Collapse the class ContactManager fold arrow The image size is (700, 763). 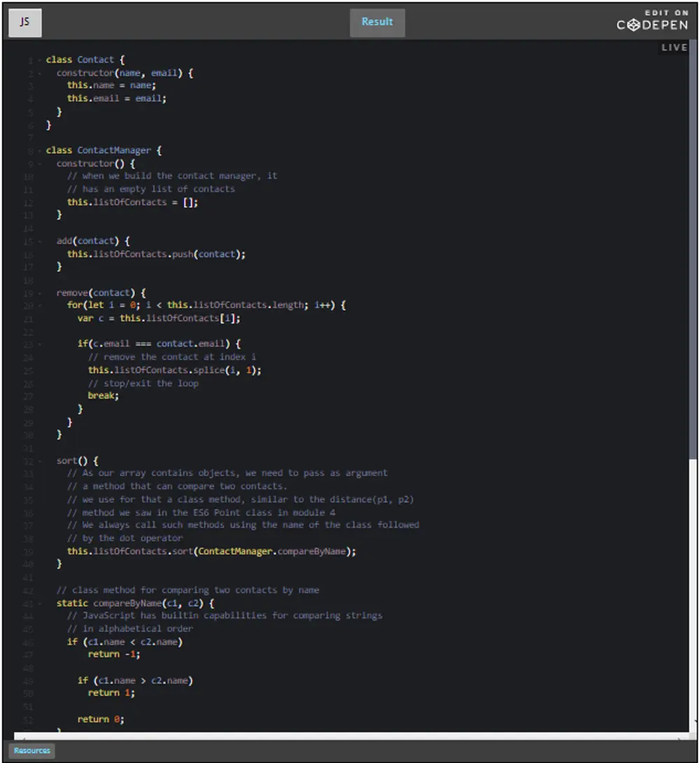pos(39,150)
